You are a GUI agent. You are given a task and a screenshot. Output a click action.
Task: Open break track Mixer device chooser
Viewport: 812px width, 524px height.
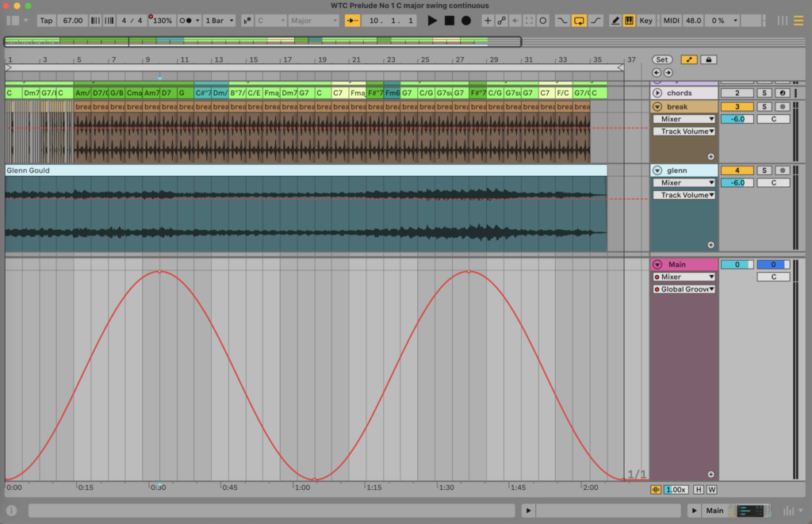(684, 119)
